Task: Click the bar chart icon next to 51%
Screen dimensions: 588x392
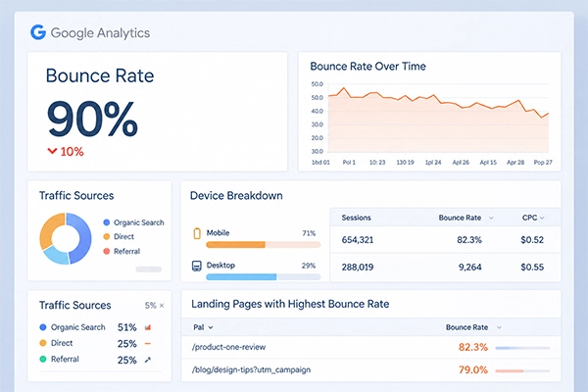Action: (x=148, y=327)
